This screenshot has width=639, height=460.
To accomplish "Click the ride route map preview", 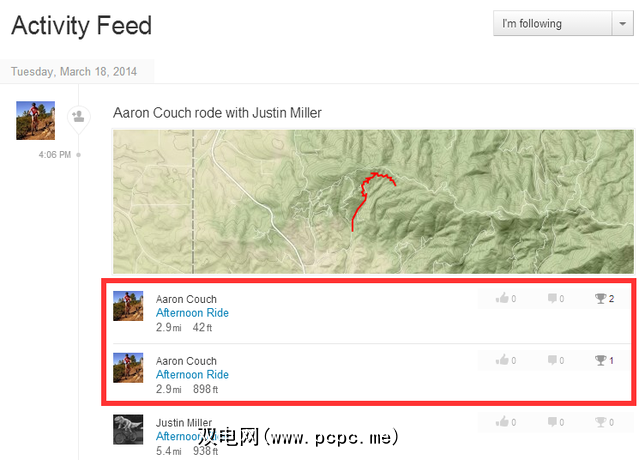I will pos(373,201).
